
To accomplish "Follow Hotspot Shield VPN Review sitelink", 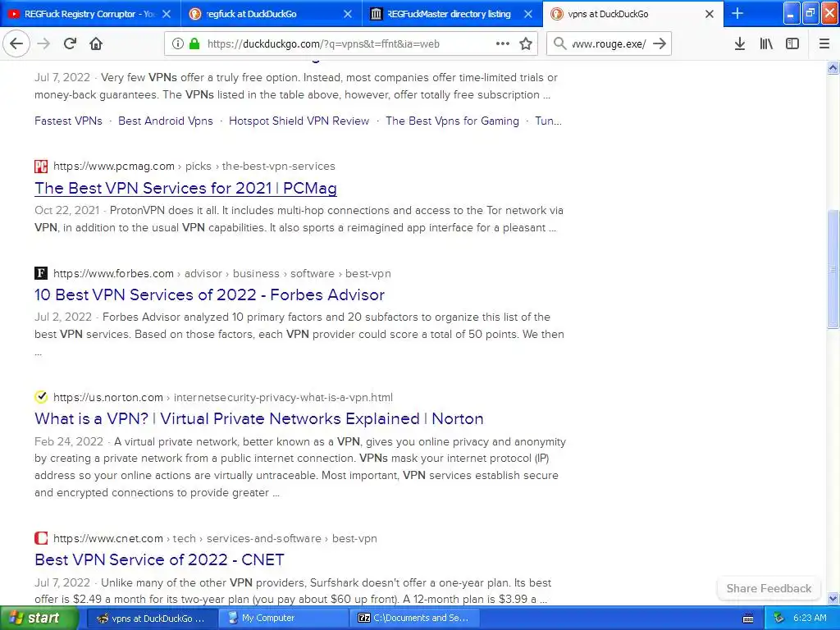I will coord(299,121).
